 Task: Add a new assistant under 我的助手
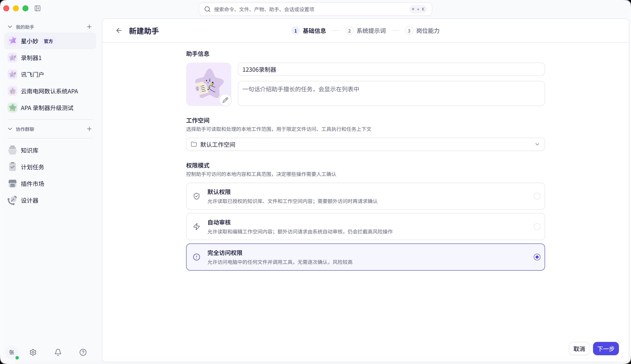pos(89,27)
